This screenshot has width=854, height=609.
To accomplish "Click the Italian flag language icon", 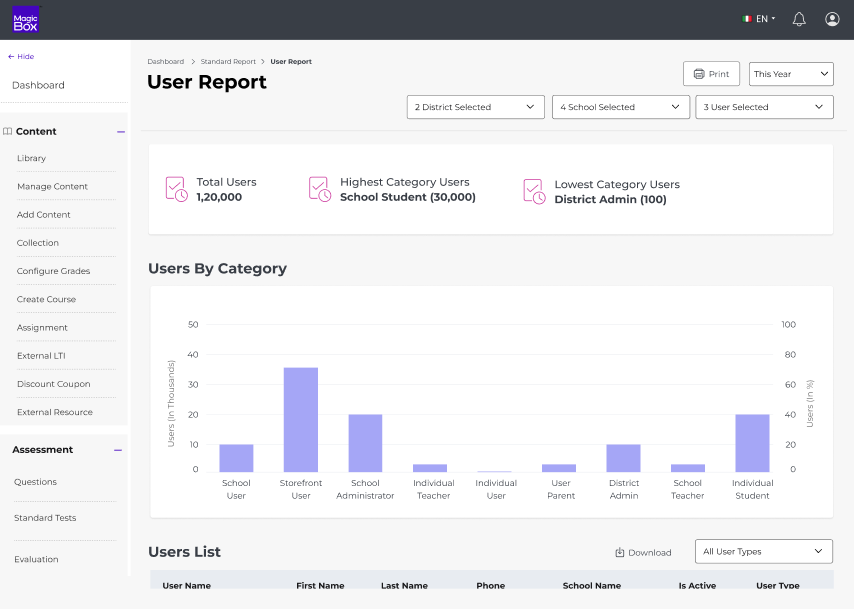I will [x=747, y=19].
